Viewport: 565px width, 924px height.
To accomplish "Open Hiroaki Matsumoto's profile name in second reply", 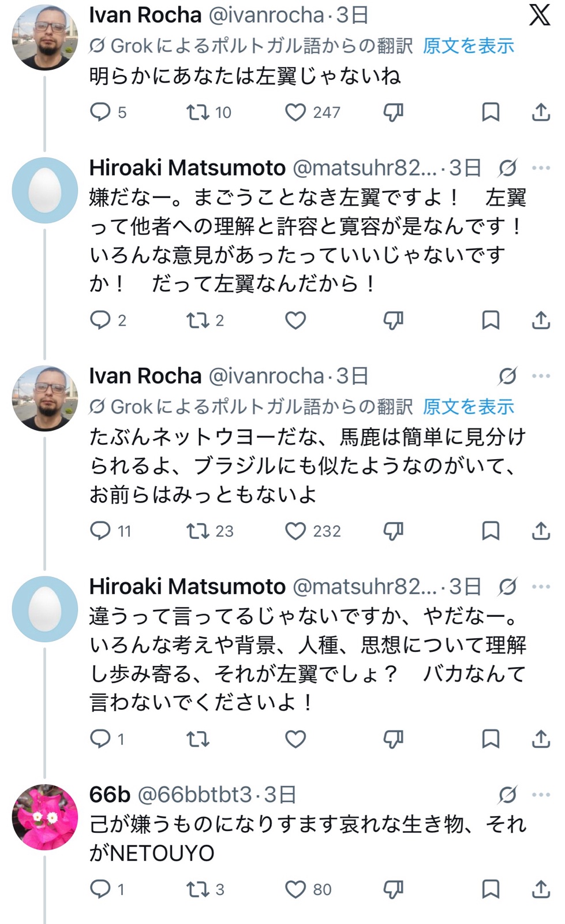I will [x=187, y=587].
